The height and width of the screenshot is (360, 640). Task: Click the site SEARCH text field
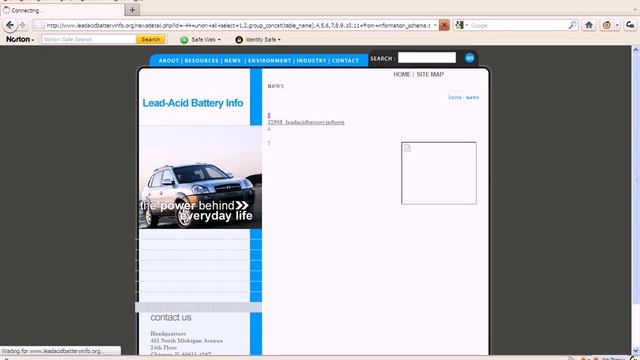[427, 58]
